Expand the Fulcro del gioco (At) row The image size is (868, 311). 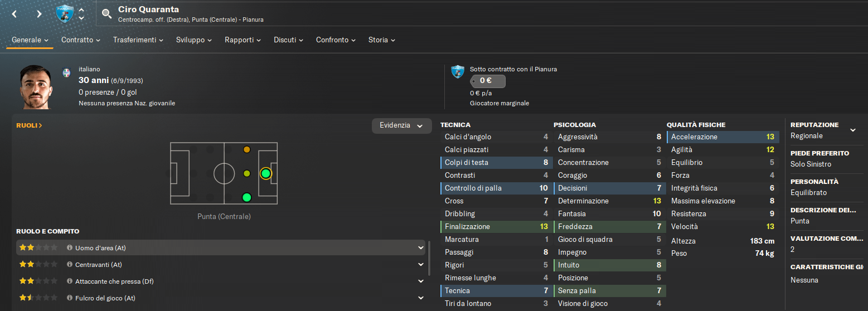[420, 298]
